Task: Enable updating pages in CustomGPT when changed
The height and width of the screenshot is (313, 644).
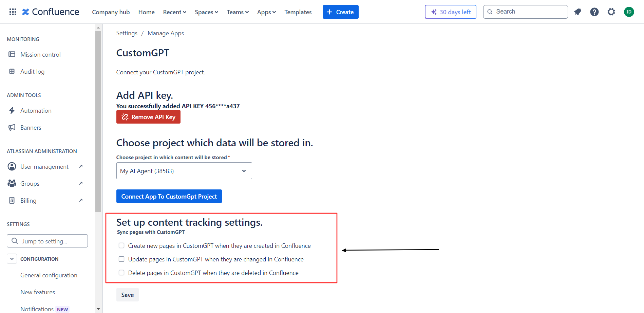Action: (121, 259)
